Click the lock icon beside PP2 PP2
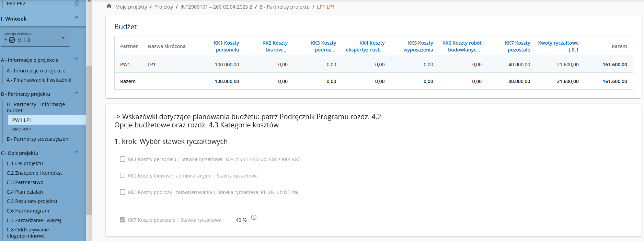644x241 pixels. pyautogui.click(x=77, y=3)
